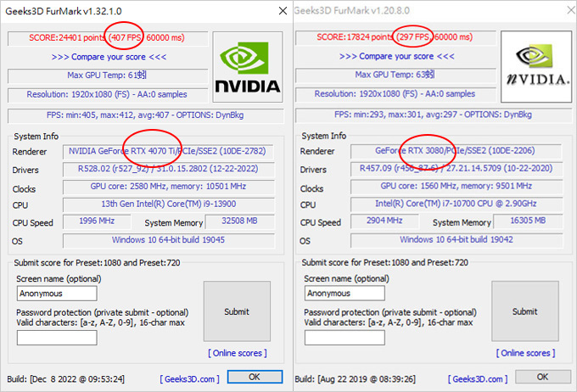Click 'Build: [Aug 22 2019 @ 08:39:26]' text
The image size is (577, 392).
pos(355,378)
